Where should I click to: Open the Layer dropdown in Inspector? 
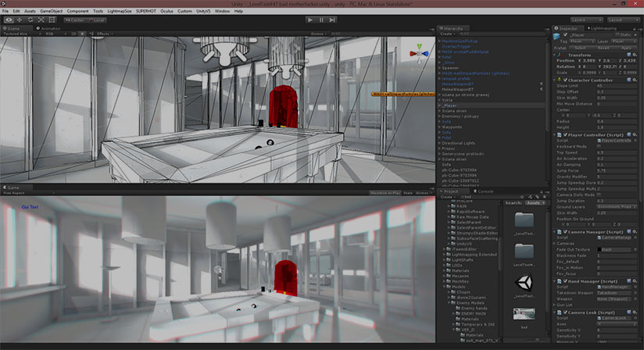[x=624, y=41]
